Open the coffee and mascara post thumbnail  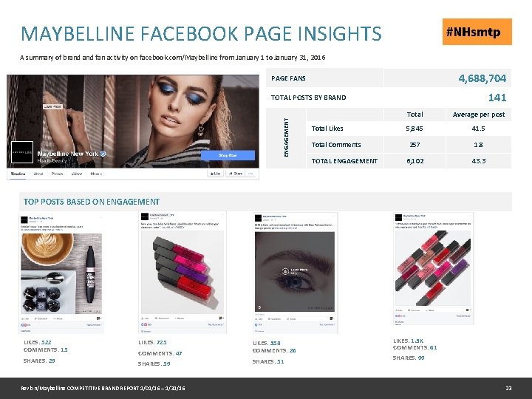tap(61, 273)
